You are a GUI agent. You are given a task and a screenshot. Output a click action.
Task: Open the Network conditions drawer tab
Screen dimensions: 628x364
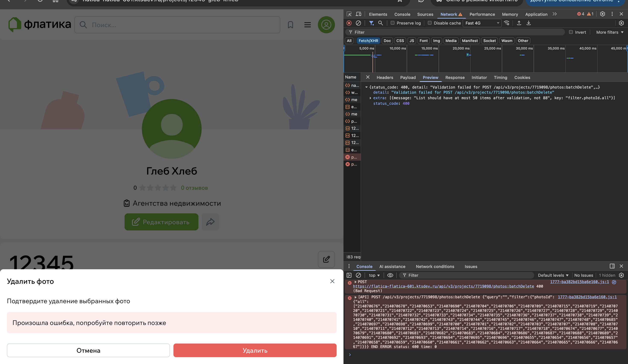click(435, 266)
